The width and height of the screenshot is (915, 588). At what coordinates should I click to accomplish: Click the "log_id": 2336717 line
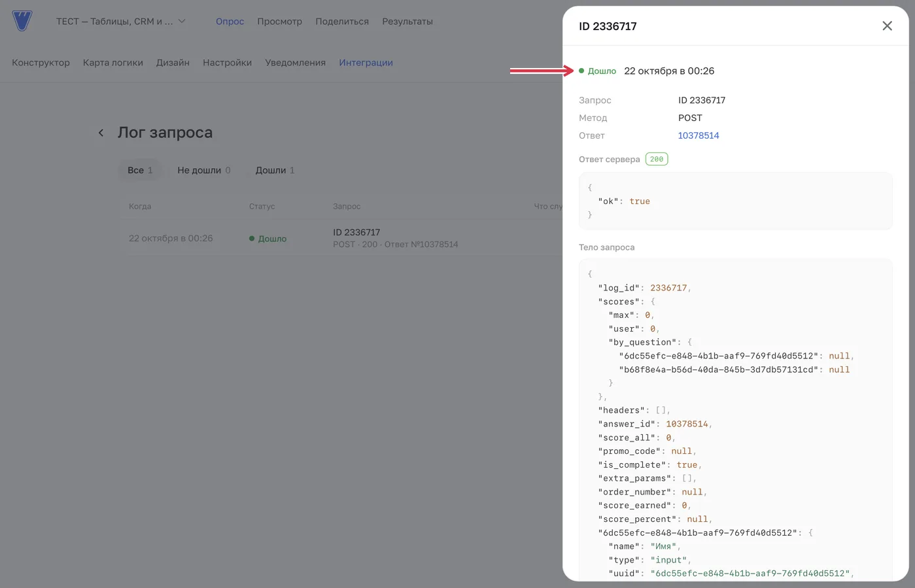point(644,288)
